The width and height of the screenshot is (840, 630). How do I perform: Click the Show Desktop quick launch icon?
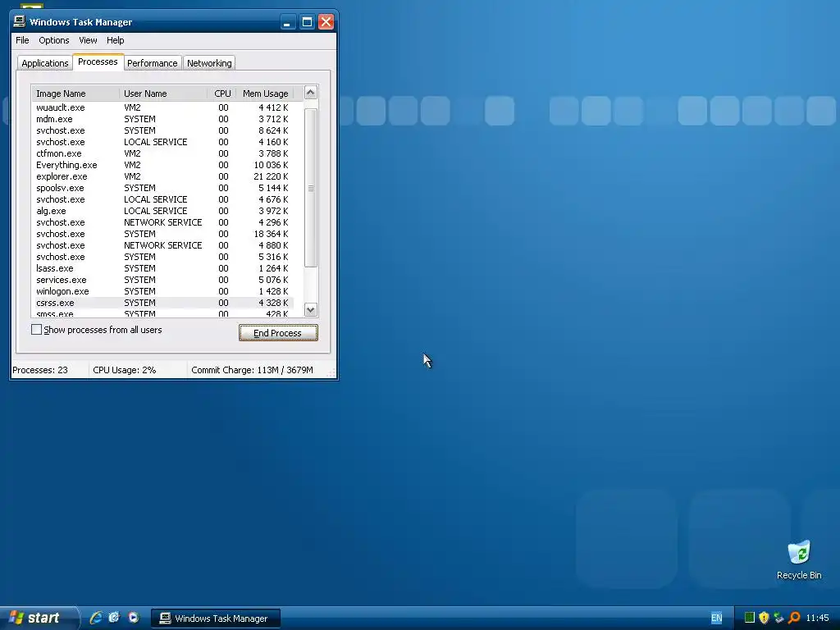(114, 618)
